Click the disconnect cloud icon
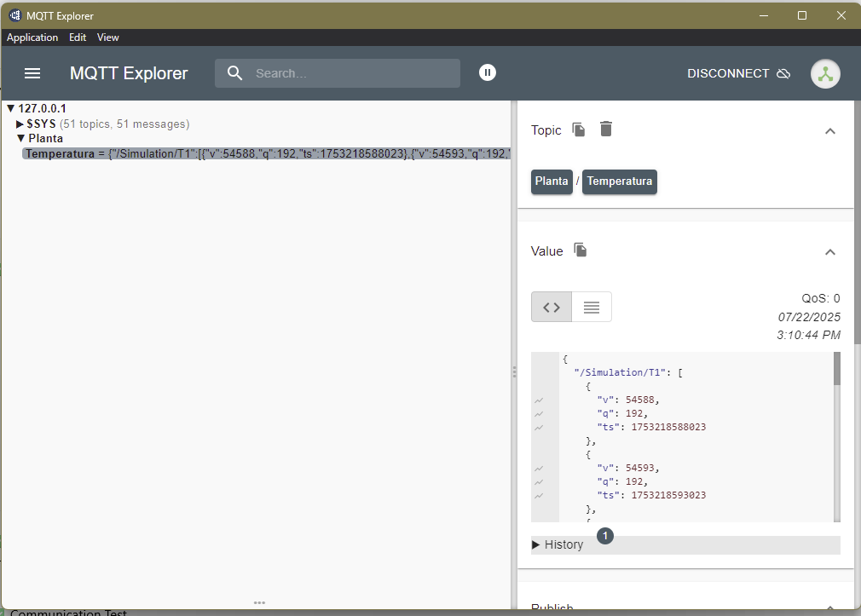Screen dimensions: 861x616 click(x=783, y=73)
